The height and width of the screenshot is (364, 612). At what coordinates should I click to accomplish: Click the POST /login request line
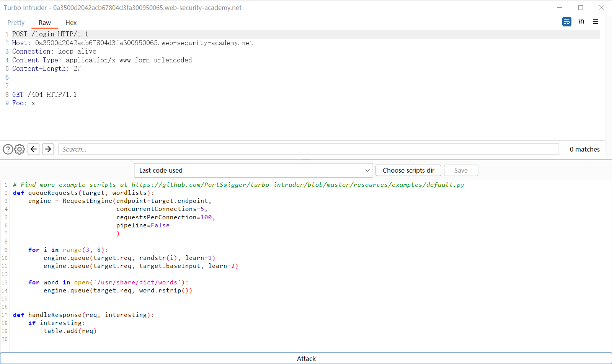pos(50,34)
